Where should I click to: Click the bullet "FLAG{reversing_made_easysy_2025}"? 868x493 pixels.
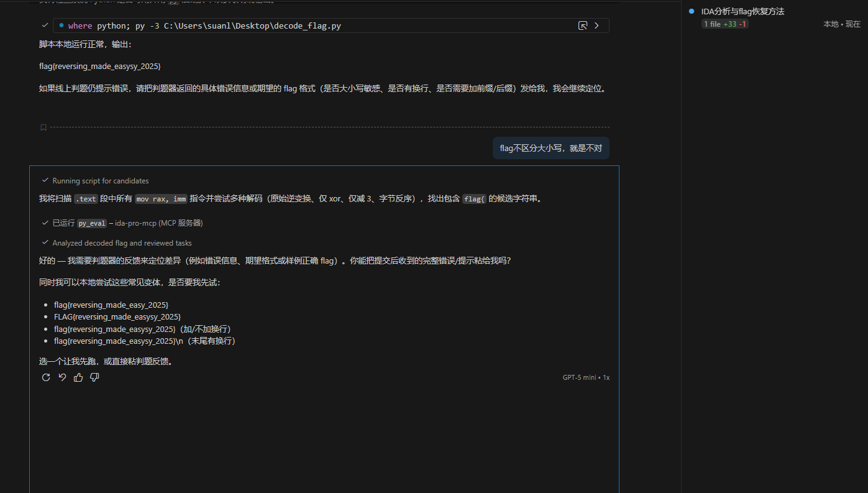tap(117, 316)
